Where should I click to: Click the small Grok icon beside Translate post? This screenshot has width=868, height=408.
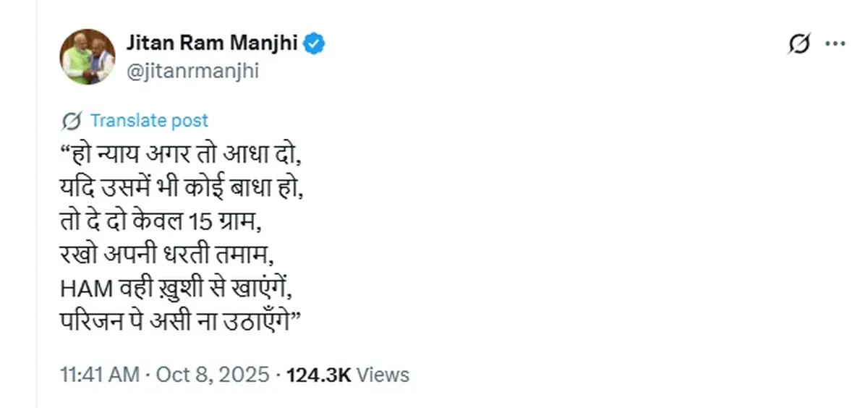click(72, 121)
